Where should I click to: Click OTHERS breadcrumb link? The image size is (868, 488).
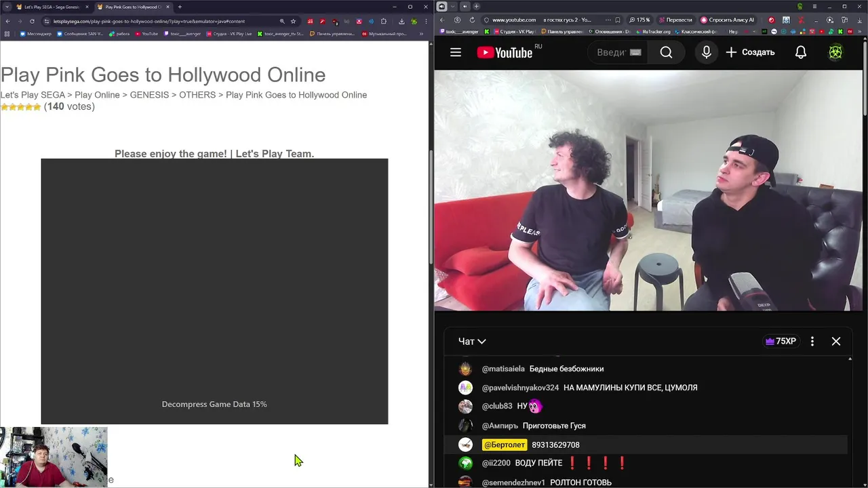pyautogui.click(x=197, y=95)
